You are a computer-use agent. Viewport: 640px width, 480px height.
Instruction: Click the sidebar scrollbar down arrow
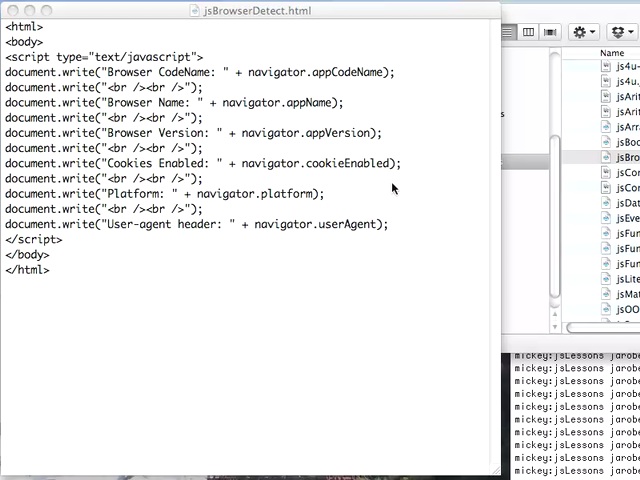(555, 327)
